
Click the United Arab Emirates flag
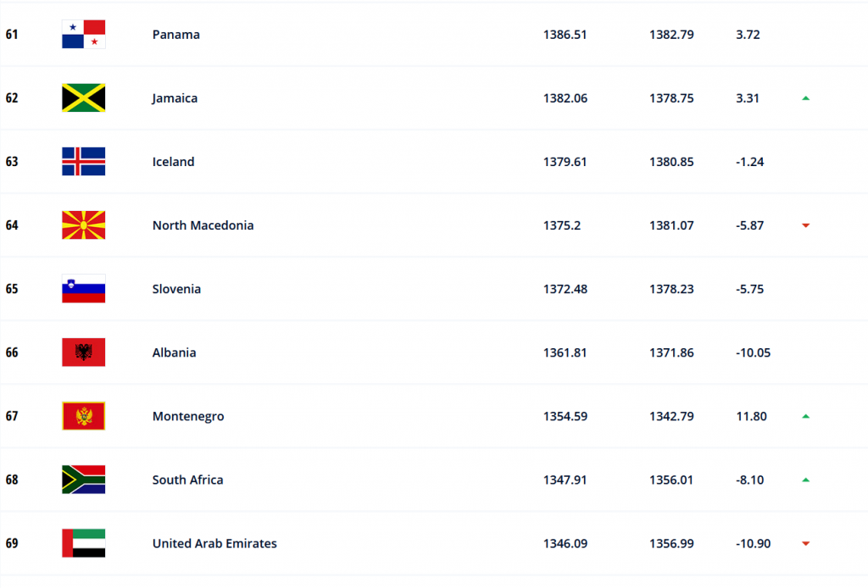point(84,543)
